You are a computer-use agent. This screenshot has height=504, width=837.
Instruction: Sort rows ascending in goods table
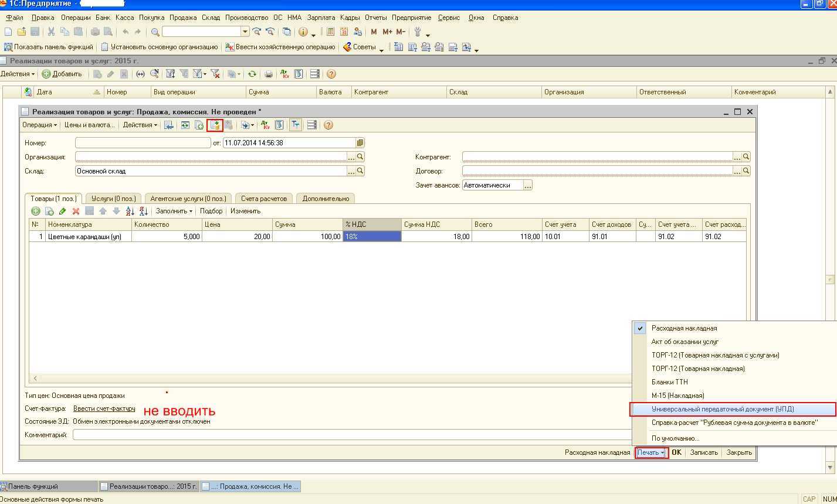pyautogui.click(x=130, y=211)
